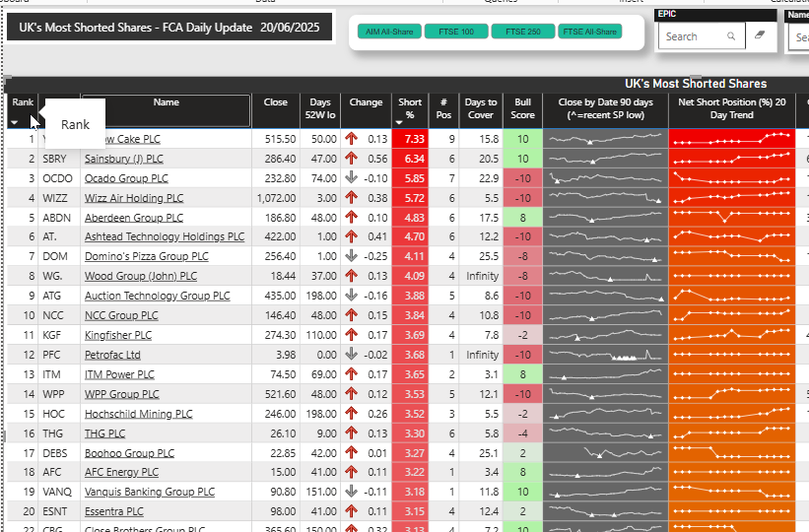Click net short trend chart in Ocado row
Viewport: 809px width, 532px height.
click(x=731, y=178)
